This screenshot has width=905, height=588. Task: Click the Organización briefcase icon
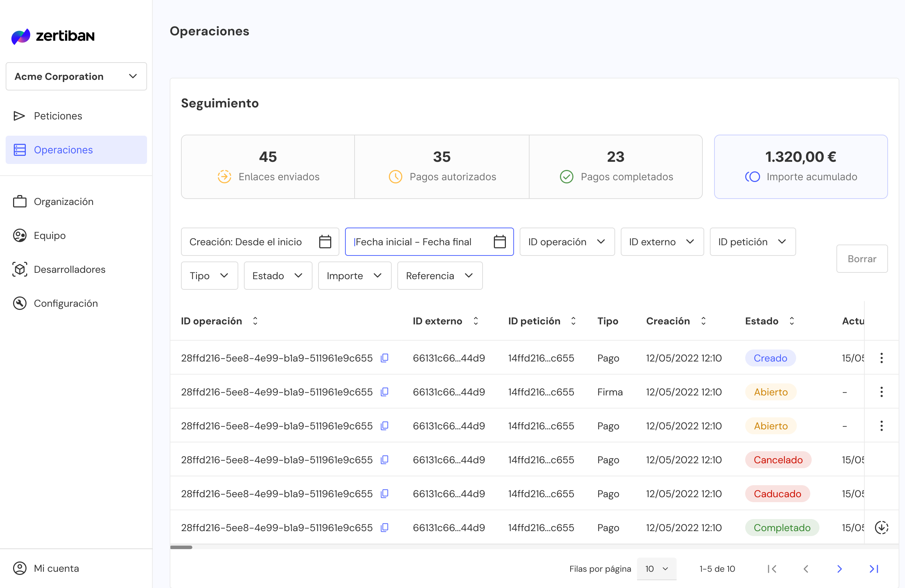coord(19,201)
